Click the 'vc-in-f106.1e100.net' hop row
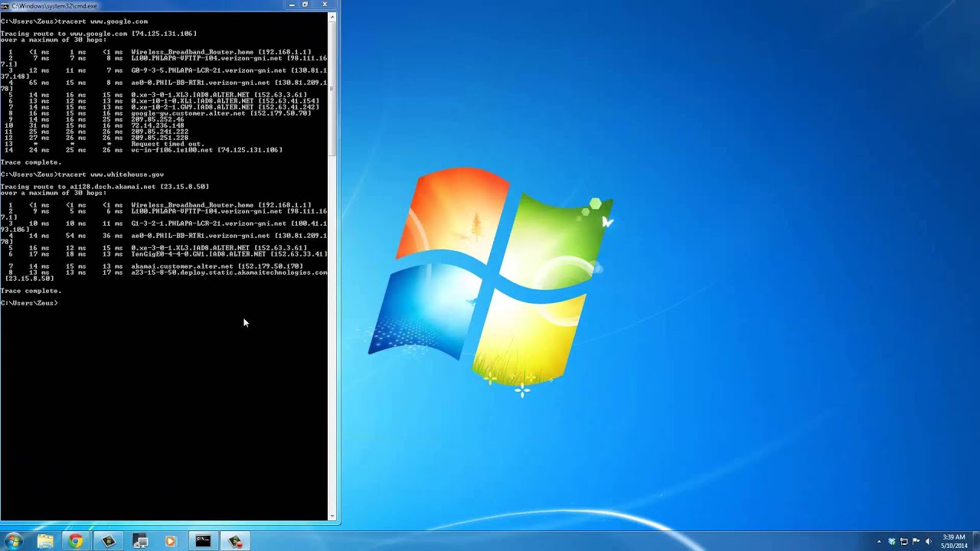The width and height of the screenshot is (980, 551). pos(143,150)
